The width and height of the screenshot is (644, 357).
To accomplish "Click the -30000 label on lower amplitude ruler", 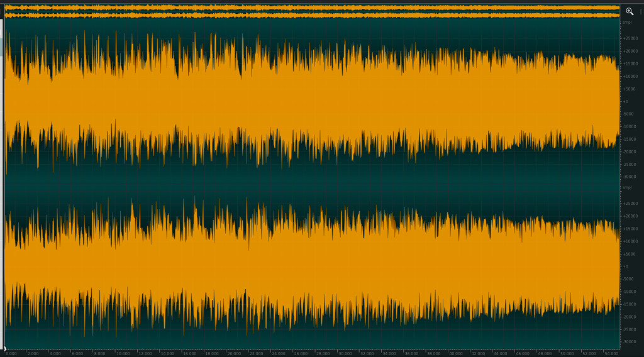I will click(630, 342).
